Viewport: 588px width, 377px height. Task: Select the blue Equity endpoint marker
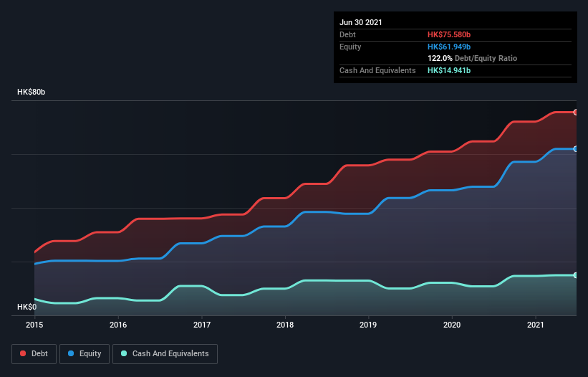point(576,149)
